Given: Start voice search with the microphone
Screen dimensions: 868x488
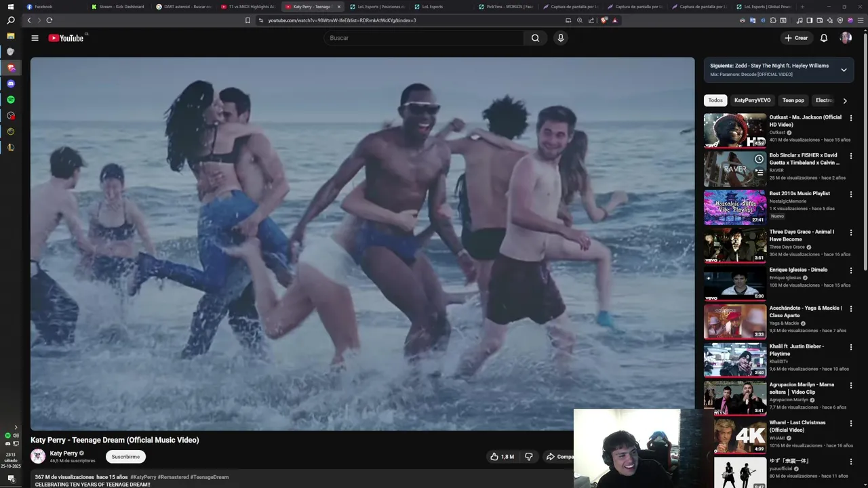Looking at the screenshot, I should click(x=560, y=38).
